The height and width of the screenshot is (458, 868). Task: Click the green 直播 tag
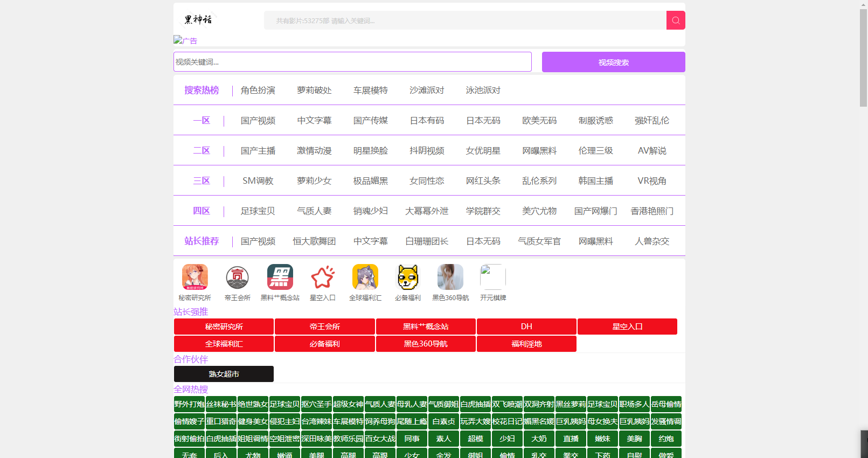[571, 439]
